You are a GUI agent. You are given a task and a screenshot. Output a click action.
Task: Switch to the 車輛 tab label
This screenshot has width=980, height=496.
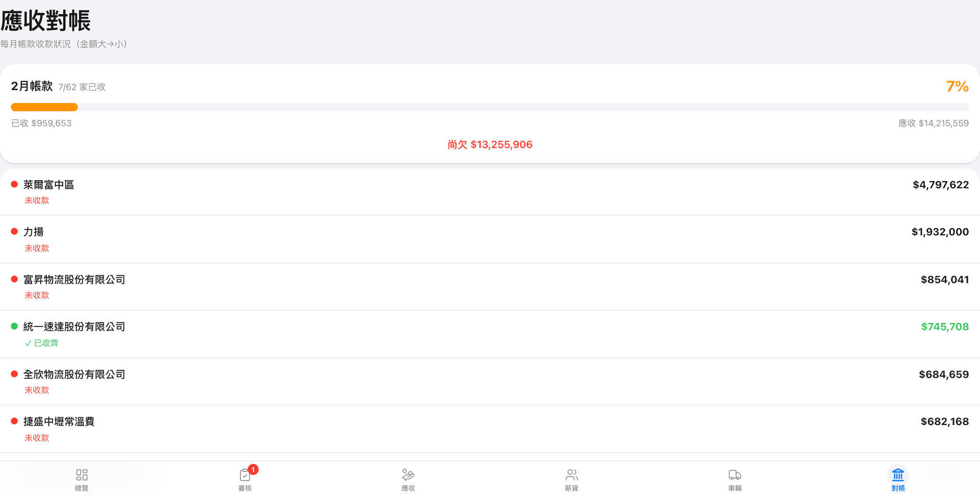tap(734, 488)
